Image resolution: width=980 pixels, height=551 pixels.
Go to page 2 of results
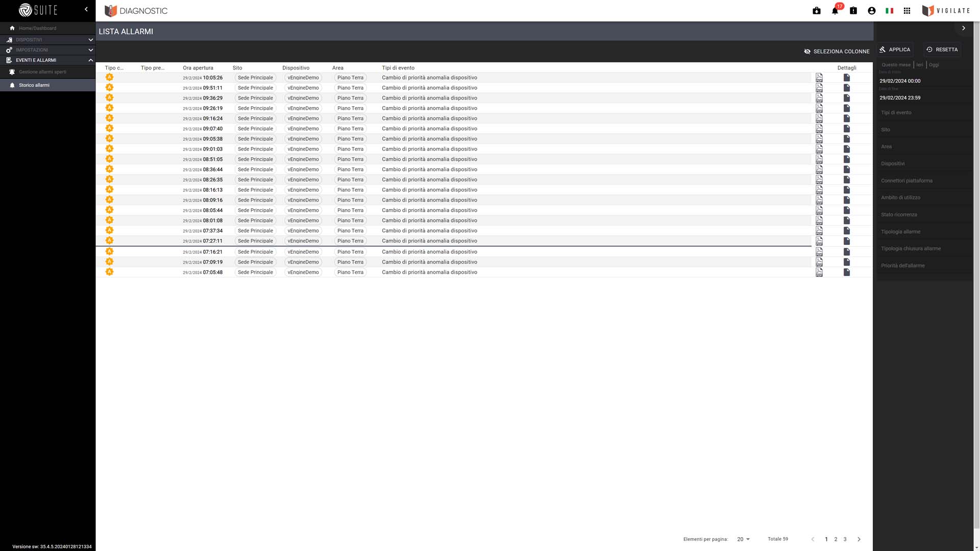click(836, 539)
